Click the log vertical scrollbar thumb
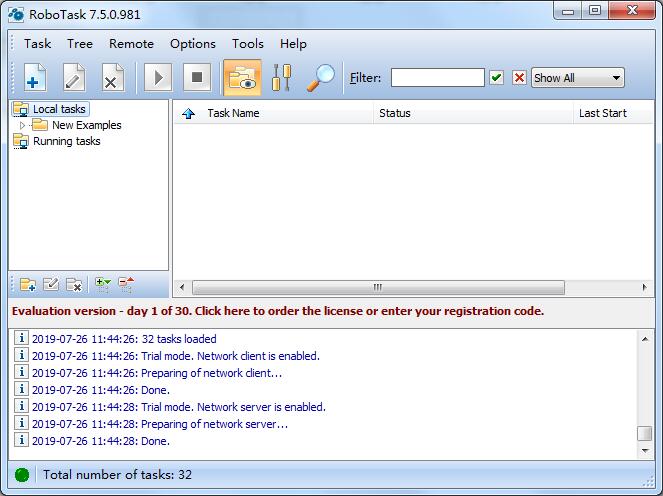The image size is (663, 496). click(645, 433)
